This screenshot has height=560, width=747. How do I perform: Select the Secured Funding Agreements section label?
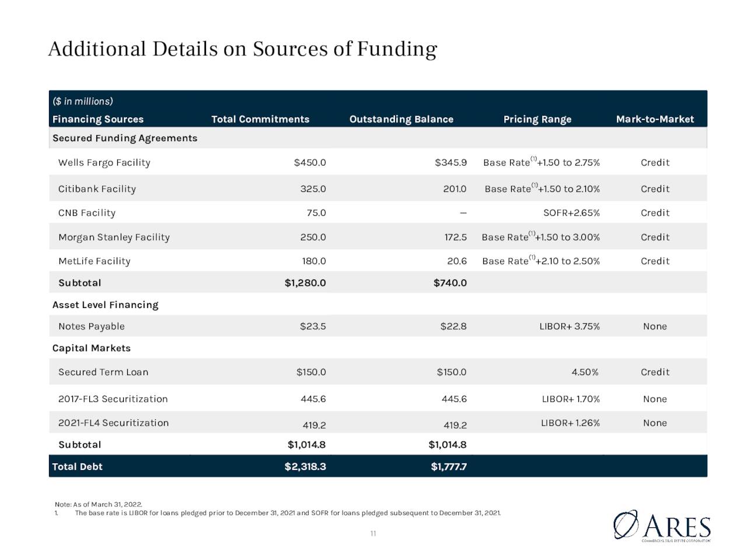(125, 138)
